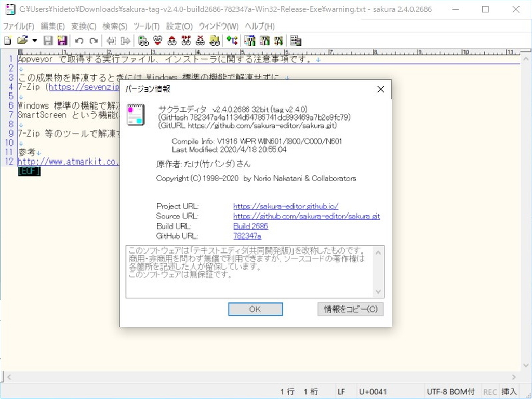Undo the last edit
The image size is (532, 399).
79,41
